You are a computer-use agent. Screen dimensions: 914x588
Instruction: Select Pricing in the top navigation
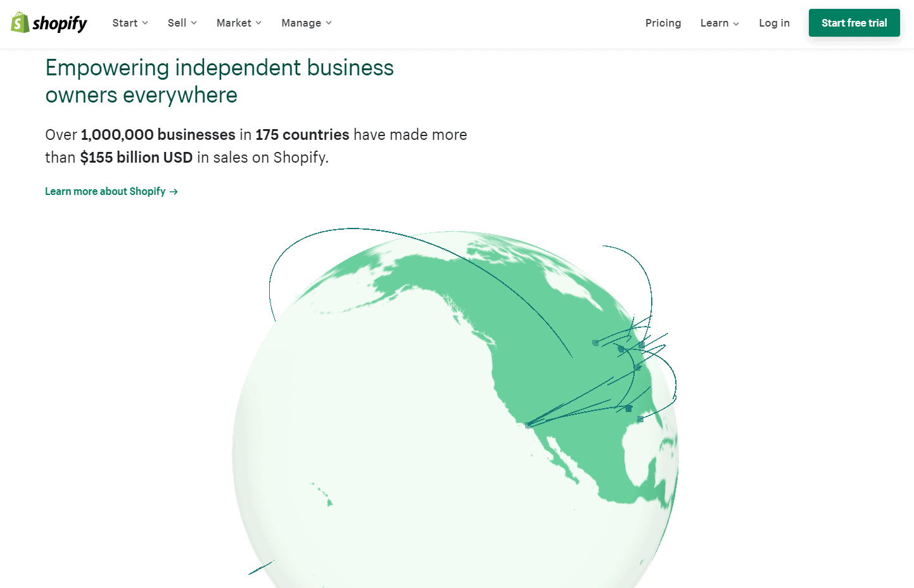pyautogui.click(x=663, y=23)
